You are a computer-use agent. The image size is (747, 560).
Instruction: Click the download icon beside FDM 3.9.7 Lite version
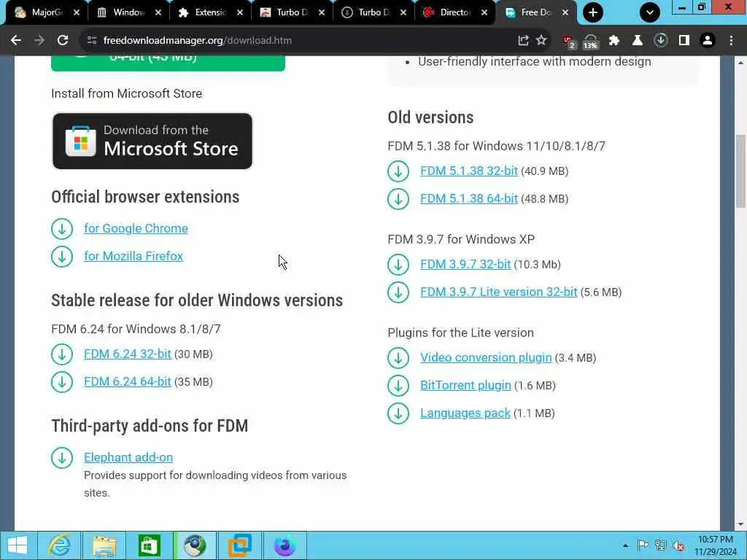[398, 292]
